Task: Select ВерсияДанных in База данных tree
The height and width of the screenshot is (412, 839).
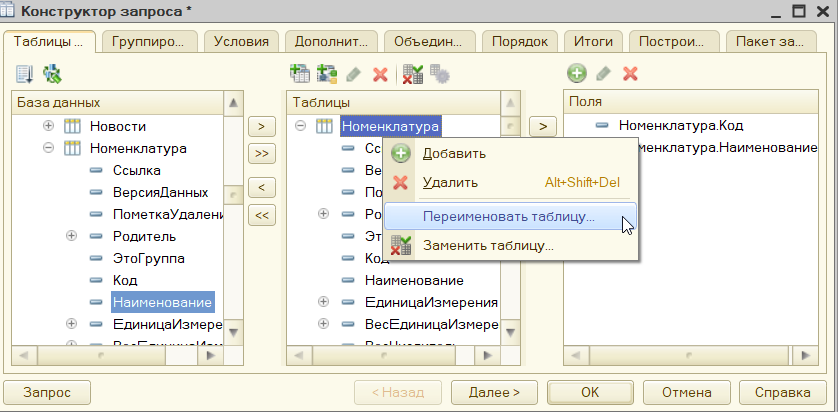Action: (x=161, y=192)
